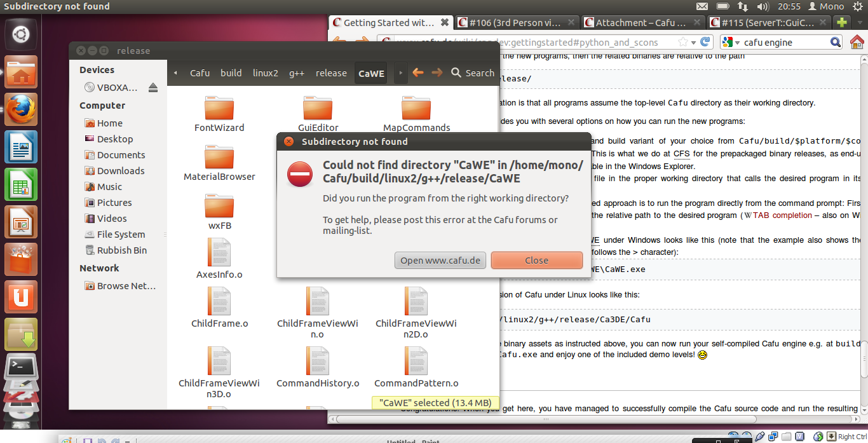Open the volume indicator menu
Screen dimensions: 868x443
(763, 6)
